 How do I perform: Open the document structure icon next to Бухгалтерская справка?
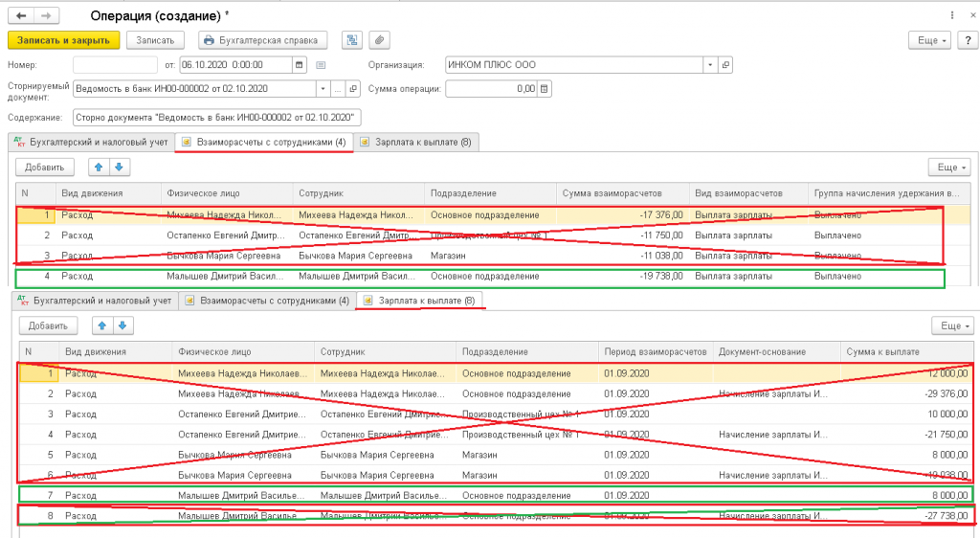tap(352, 40)
